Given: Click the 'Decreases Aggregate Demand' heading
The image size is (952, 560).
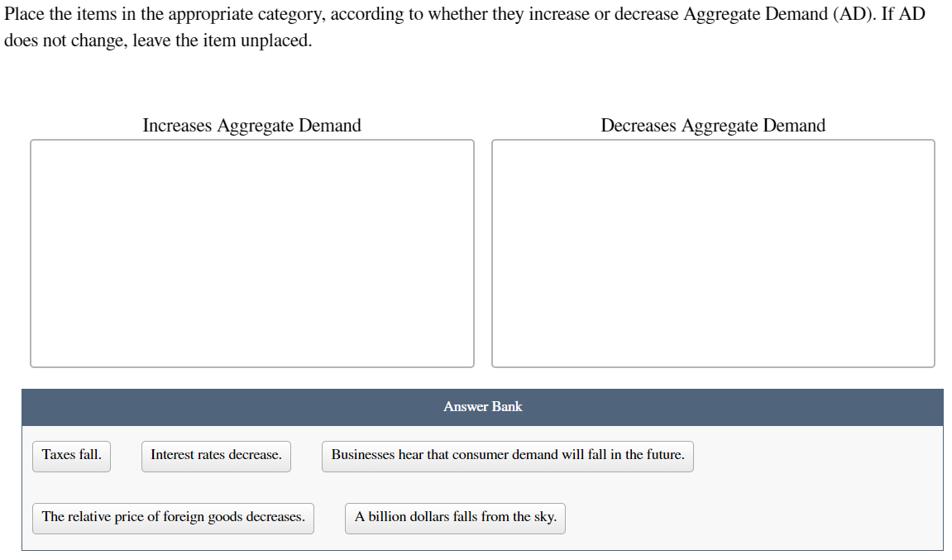Looking at the screenshot, I should 714,125.
